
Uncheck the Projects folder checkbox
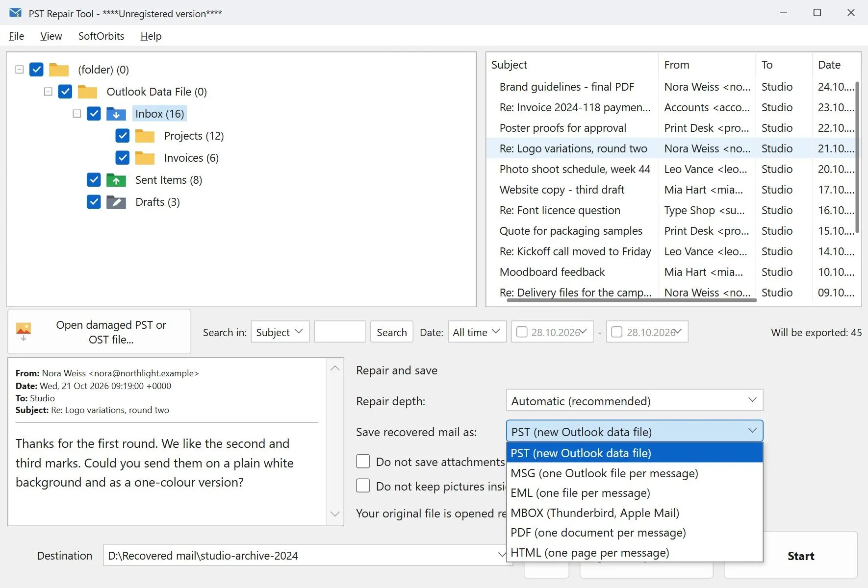(x=123, y=136)
